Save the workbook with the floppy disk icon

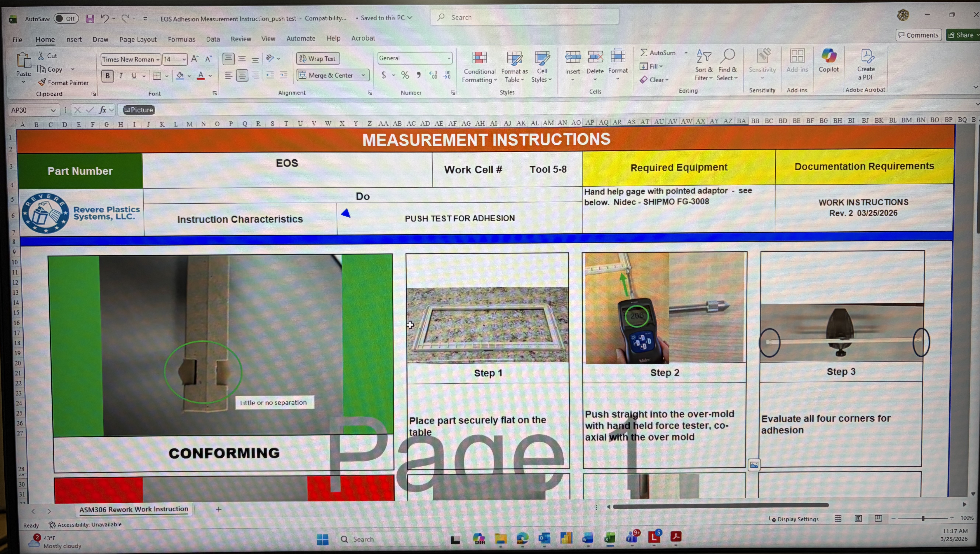(x=90, y=19)
